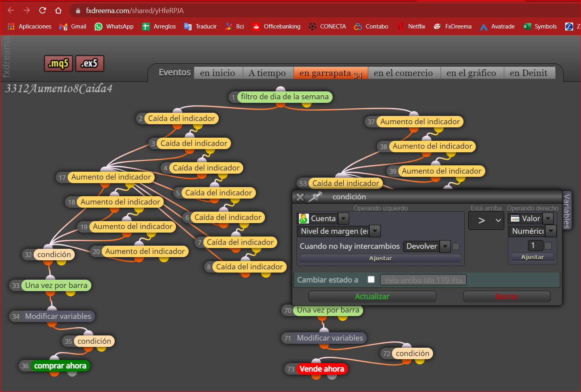Open browser home page icon
This screenshot has width=581, height=392.
point(58,10)
